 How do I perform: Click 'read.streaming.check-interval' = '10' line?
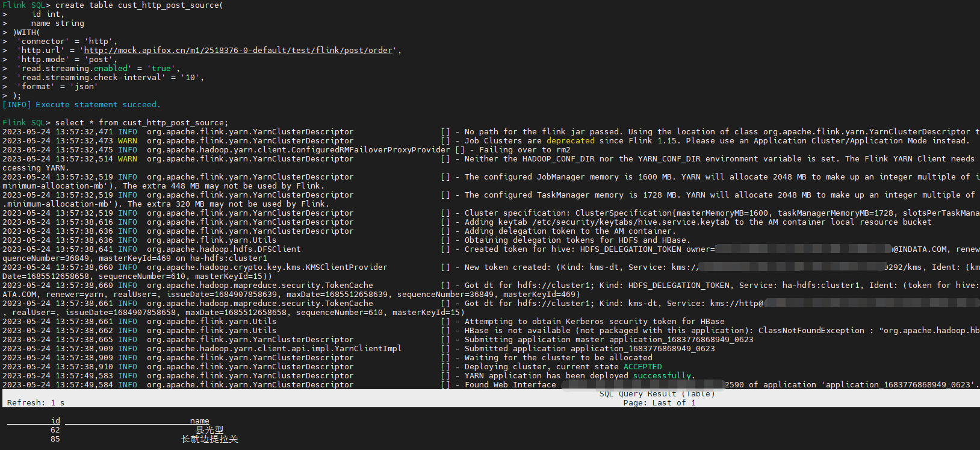[111, 78]
